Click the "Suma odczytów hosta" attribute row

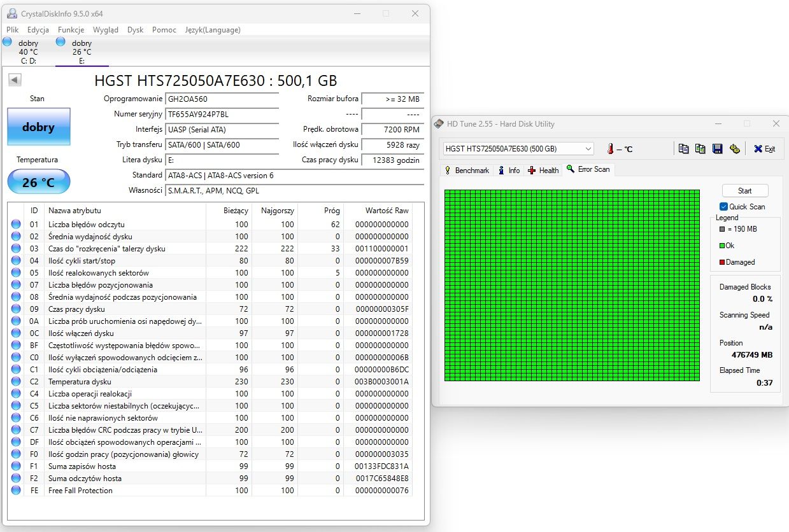tap(210, 478)
